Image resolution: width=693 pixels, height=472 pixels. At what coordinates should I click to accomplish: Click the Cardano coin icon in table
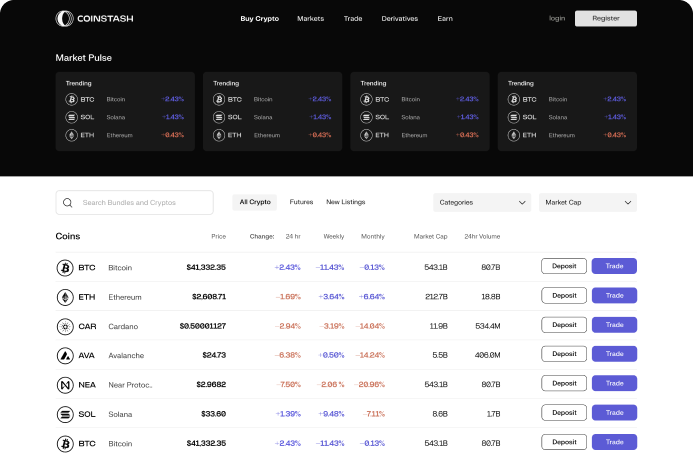point(65,327)
